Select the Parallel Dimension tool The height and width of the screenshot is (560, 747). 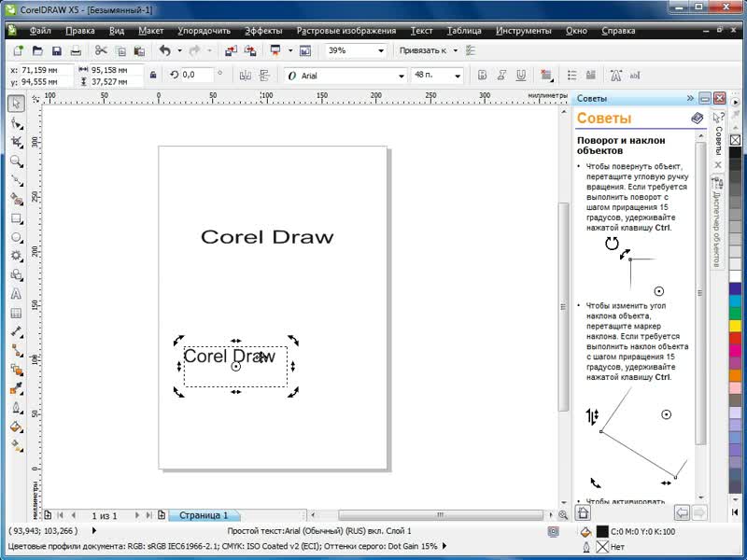click(16, 332)
